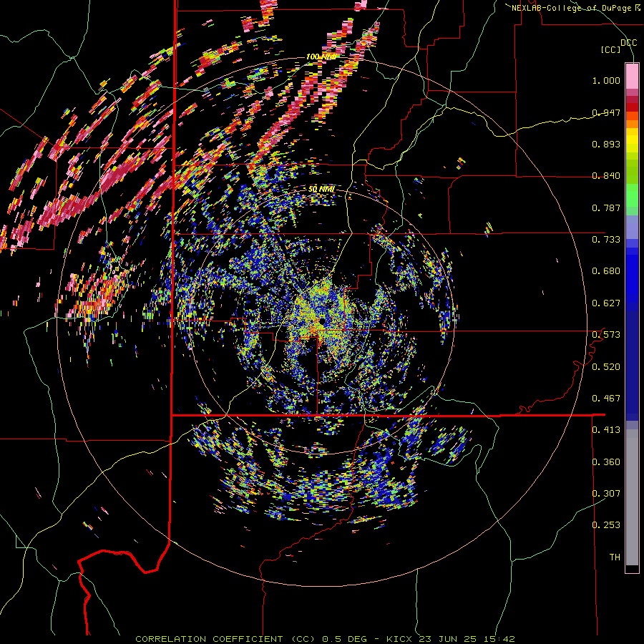This screenshot has width=644, height=644.
Task: Select the 1.000 scale value
Action: pos(606,80)
